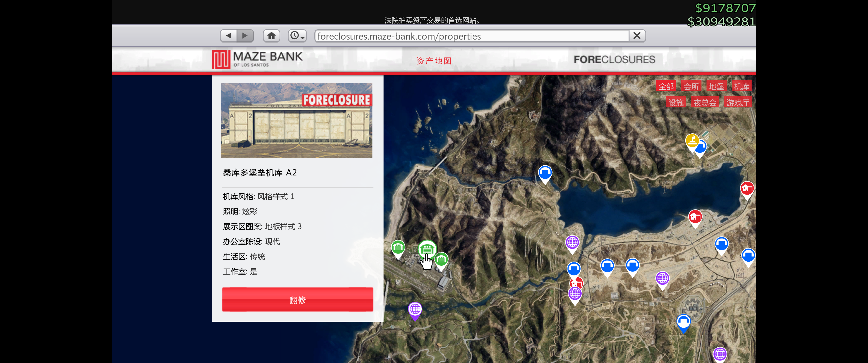Select the partly hidden red clubhouse pin between the blue and purple pins

[x=578, y=282]
